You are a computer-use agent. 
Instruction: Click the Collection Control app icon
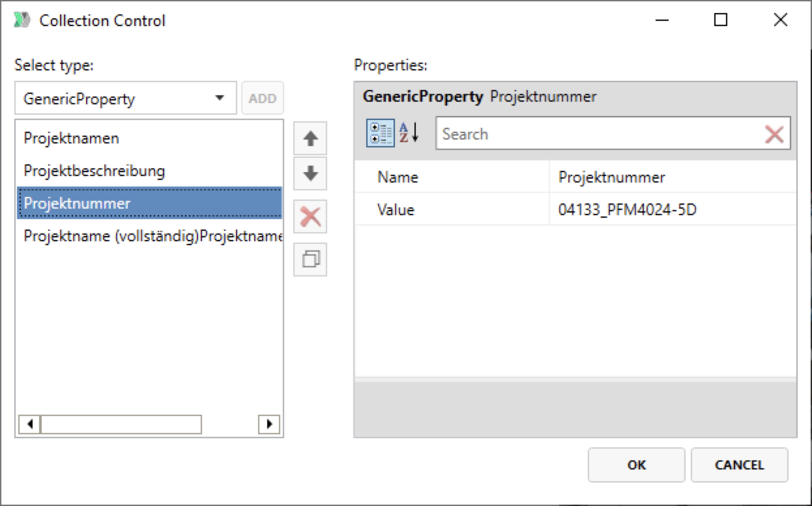tap(22, 20)
